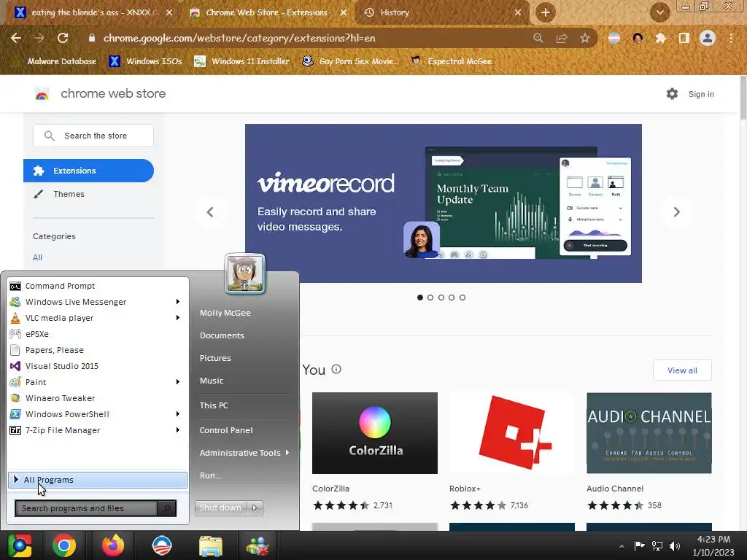Image resolution: width=747 pixels, height=560 pixels.
Task: Open Visual Studio 2015 from start menu
Action: [x=98, y=366]
